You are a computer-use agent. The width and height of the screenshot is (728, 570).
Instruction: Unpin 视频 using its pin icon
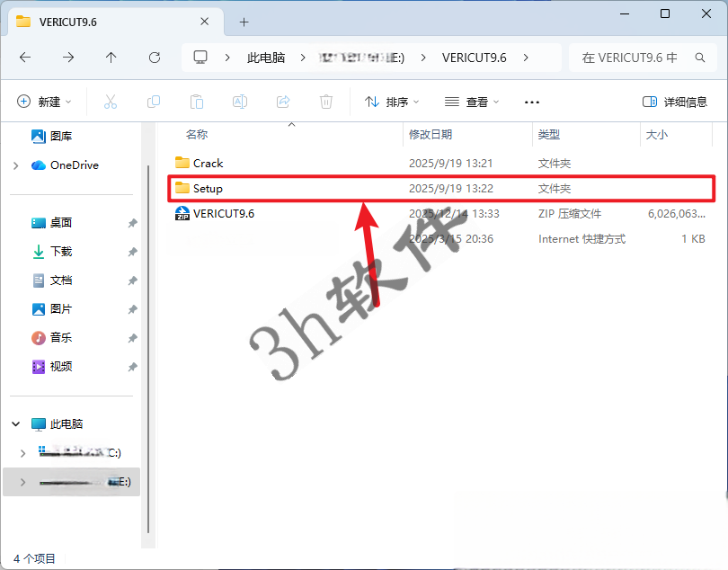132,367
